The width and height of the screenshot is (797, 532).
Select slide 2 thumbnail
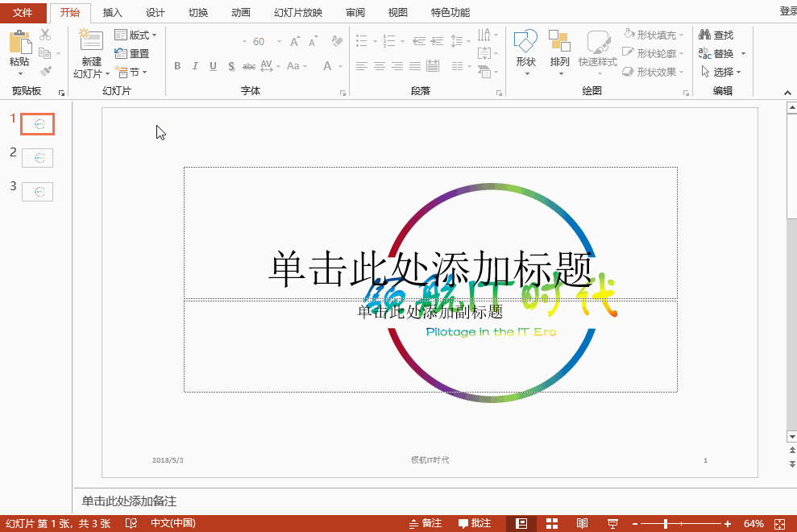point(38,158)
